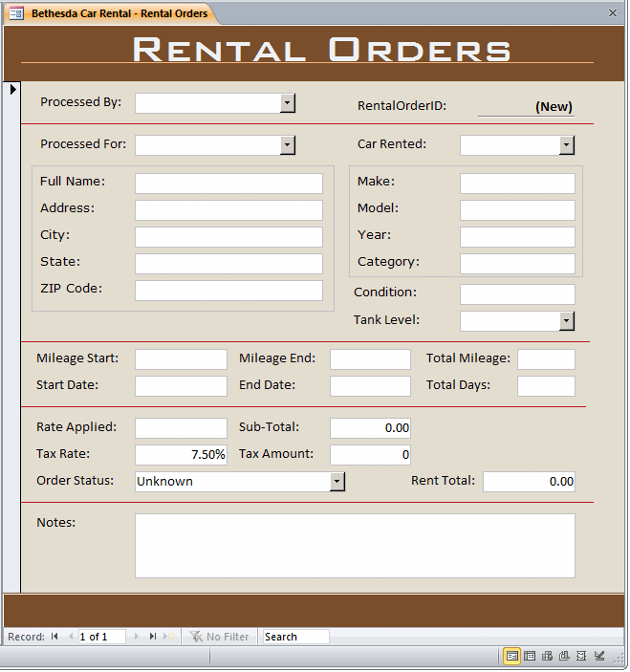This screenshot has height=672, width=630.
Task: Switch to Form View in status bar
Action: coord(511,656)
